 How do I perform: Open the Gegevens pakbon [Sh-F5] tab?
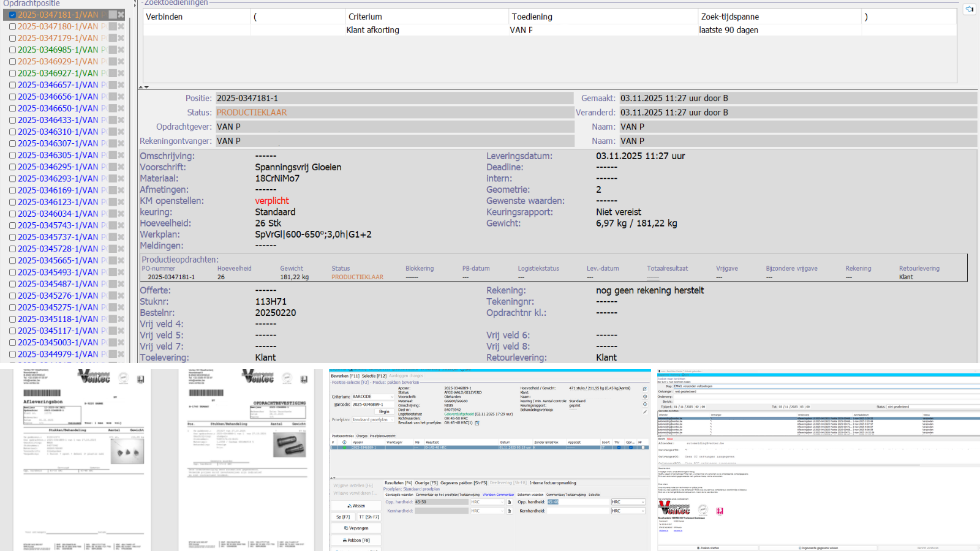(x=463, y=483)
